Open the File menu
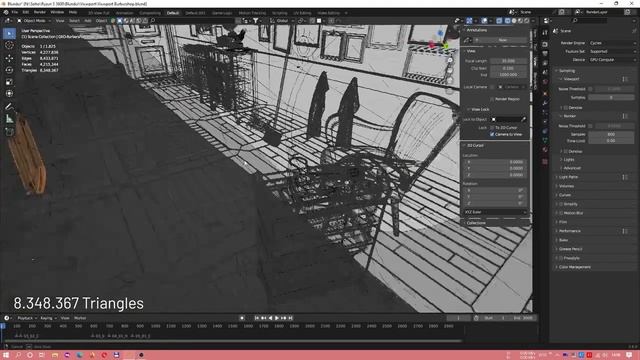Screen dimensions: 640x360 click(15, 13)
